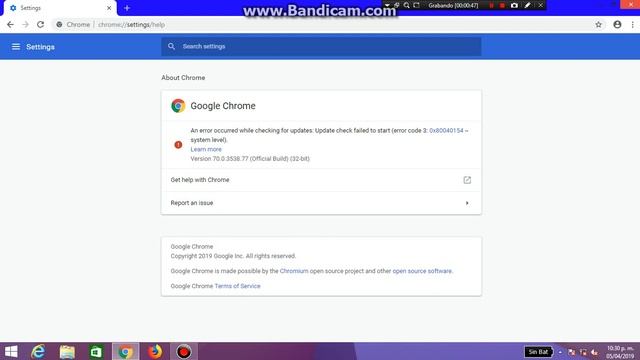Click the site info icon in address bar

[59, 24]
